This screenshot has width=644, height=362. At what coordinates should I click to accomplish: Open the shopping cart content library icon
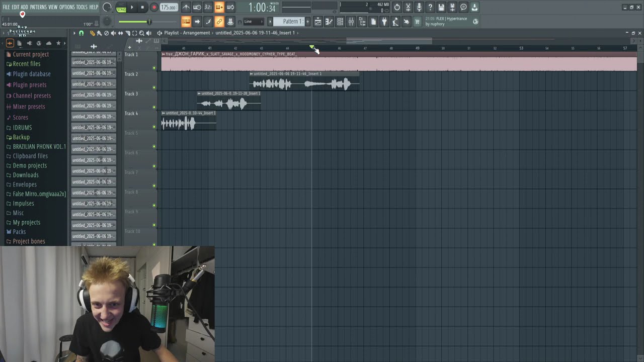click(417, 22)
